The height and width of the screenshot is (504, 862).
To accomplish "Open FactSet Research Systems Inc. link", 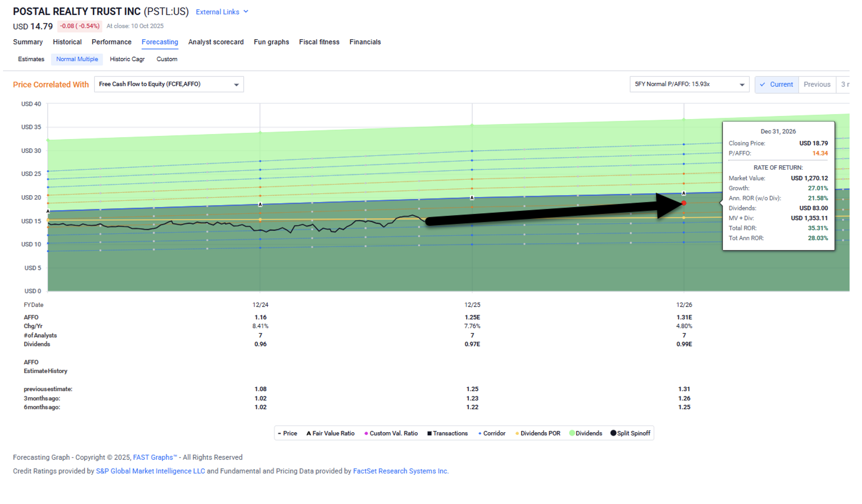I will pos(401,471).
